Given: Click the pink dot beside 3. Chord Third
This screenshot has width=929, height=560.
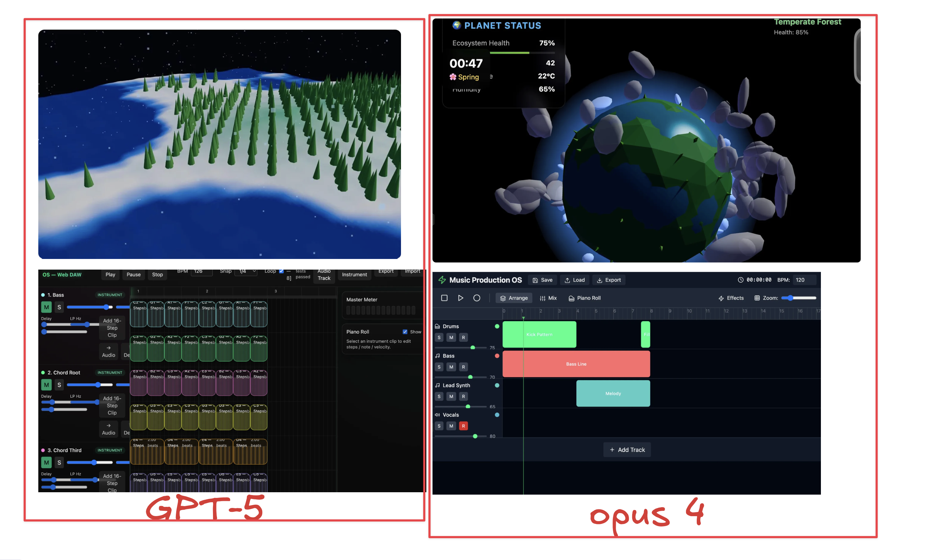Looking at the screenshot, I should 43,450.
